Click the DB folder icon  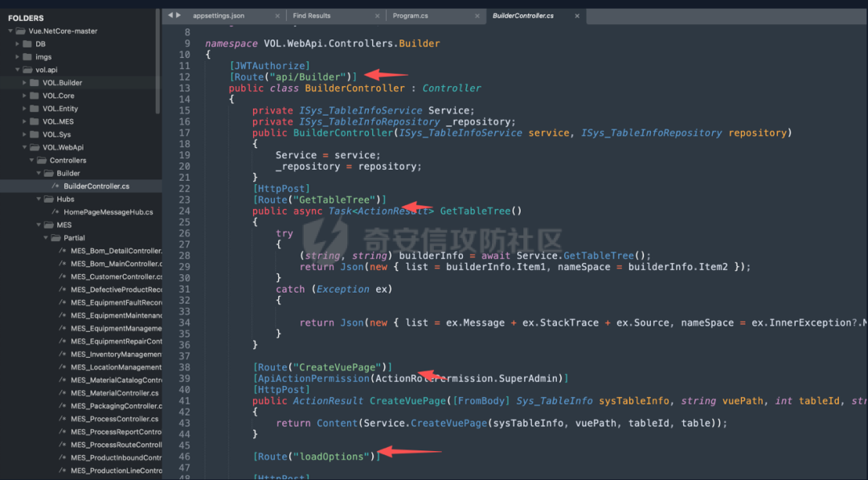click(27, 43)
